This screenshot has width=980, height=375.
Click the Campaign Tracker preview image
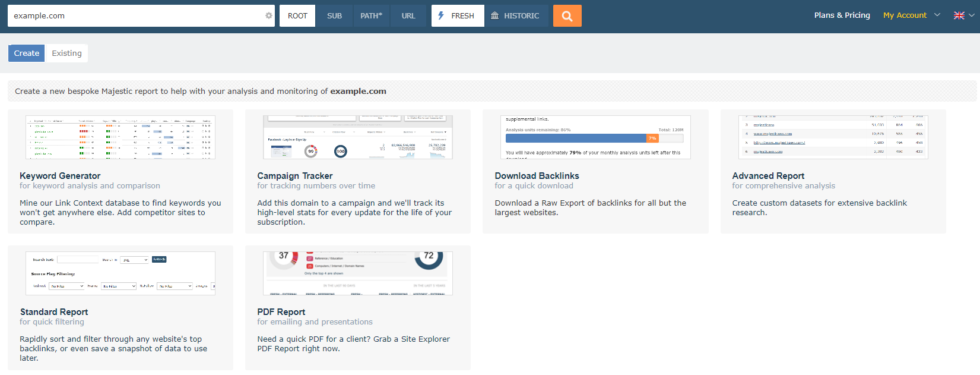point(358,137)
